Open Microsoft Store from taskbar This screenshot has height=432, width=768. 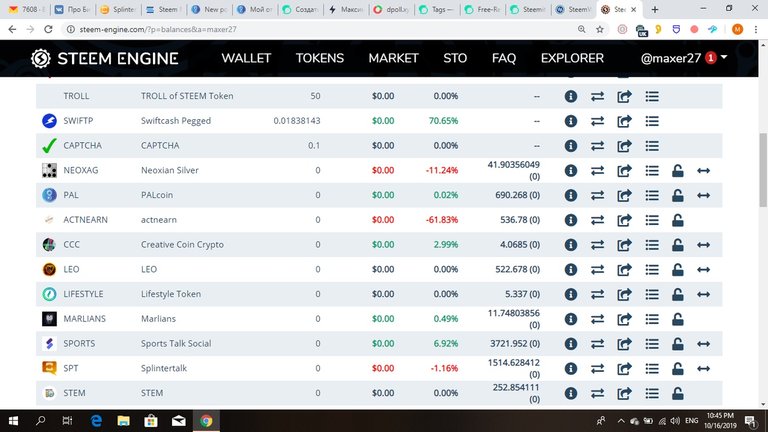[151, 421]
